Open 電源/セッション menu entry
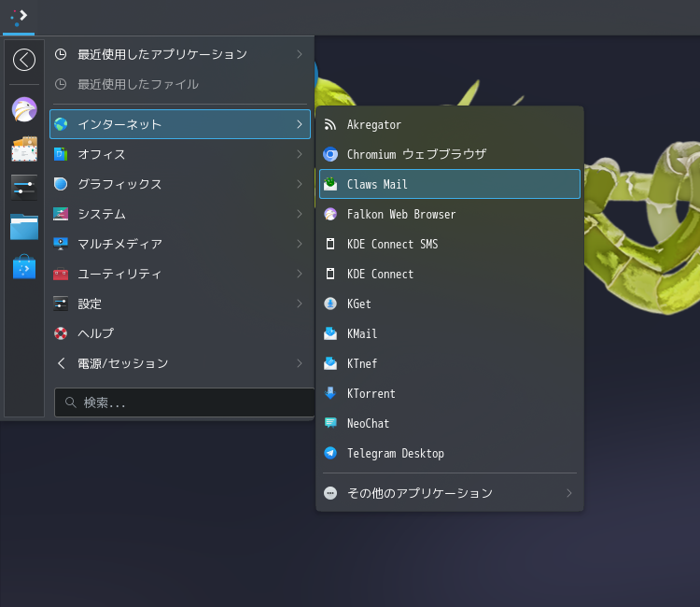Image resolution: width=700 pixels, height=607 pixels. tap(180, 363)
